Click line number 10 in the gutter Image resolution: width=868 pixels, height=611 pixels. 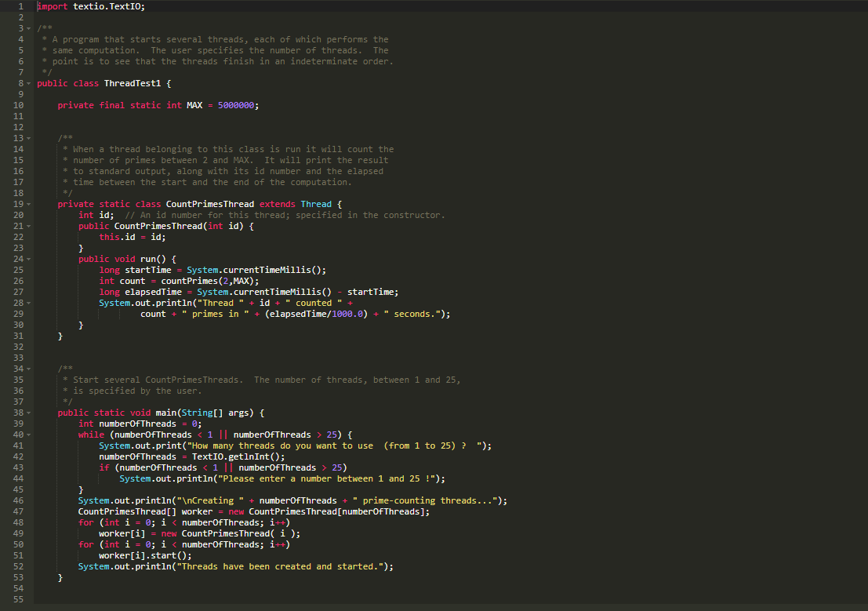coord(18,105)
